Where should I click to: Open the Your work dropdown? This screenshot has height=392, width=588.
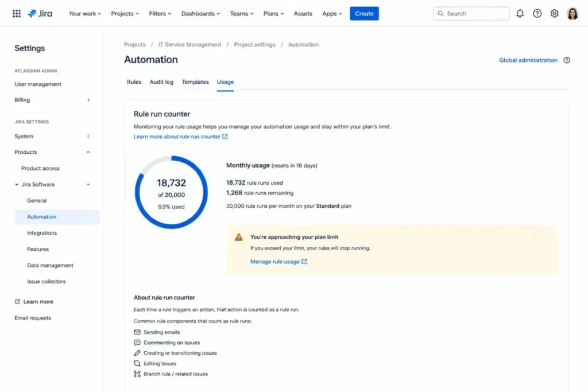coord(85,14)
